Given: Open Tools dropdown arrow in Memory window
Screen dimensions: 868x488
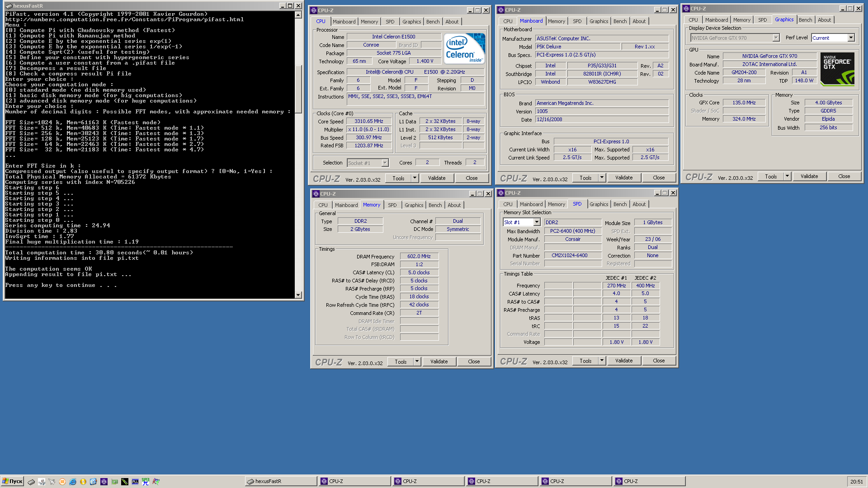Looking at the screenshot, I should [x=417, y=361].
